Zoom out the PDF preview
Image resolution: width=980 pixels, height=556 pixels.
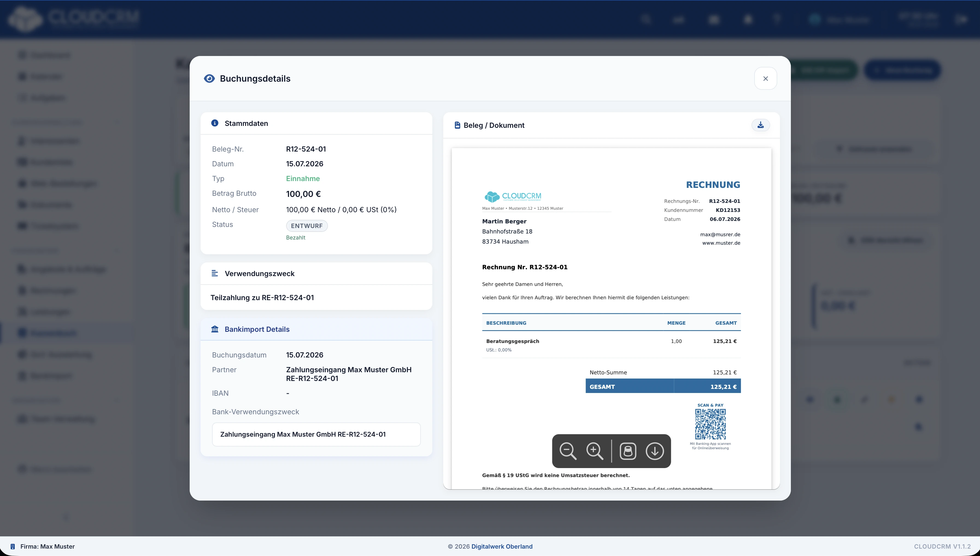point(568,451)
